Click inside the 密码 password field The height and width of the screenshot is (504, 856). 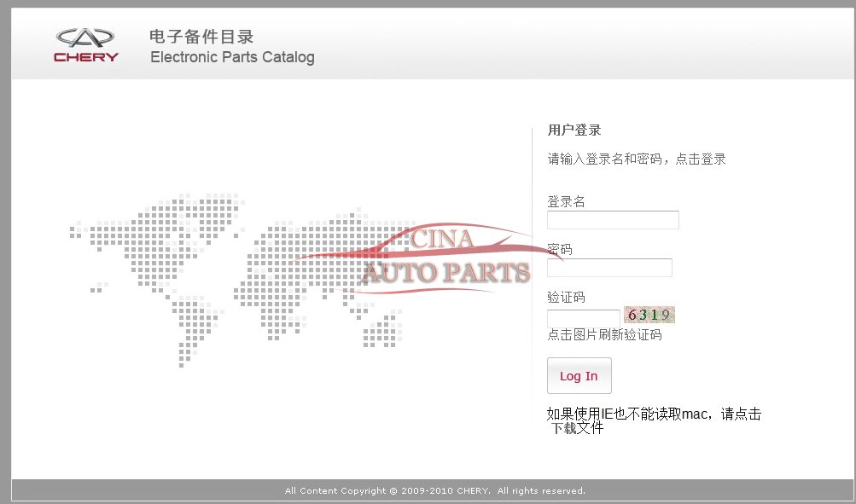pos(609,267)
